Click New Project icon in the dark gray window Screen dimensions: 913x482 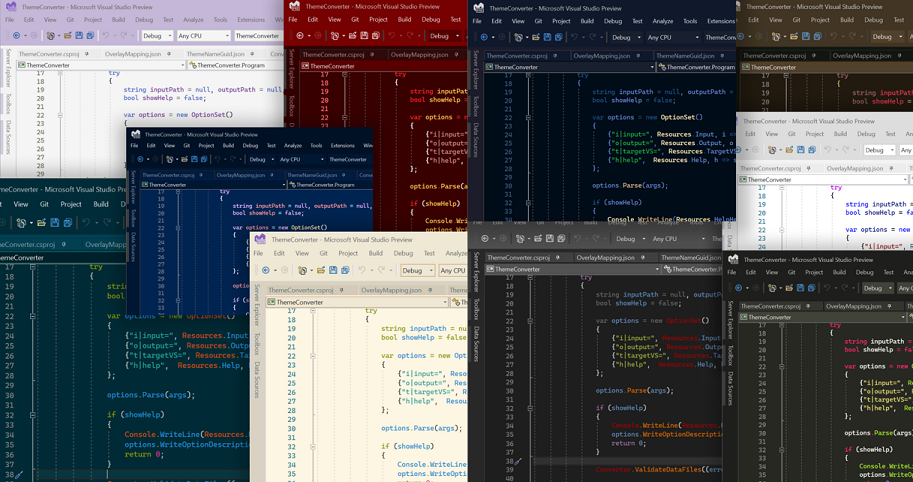[521, 239]
